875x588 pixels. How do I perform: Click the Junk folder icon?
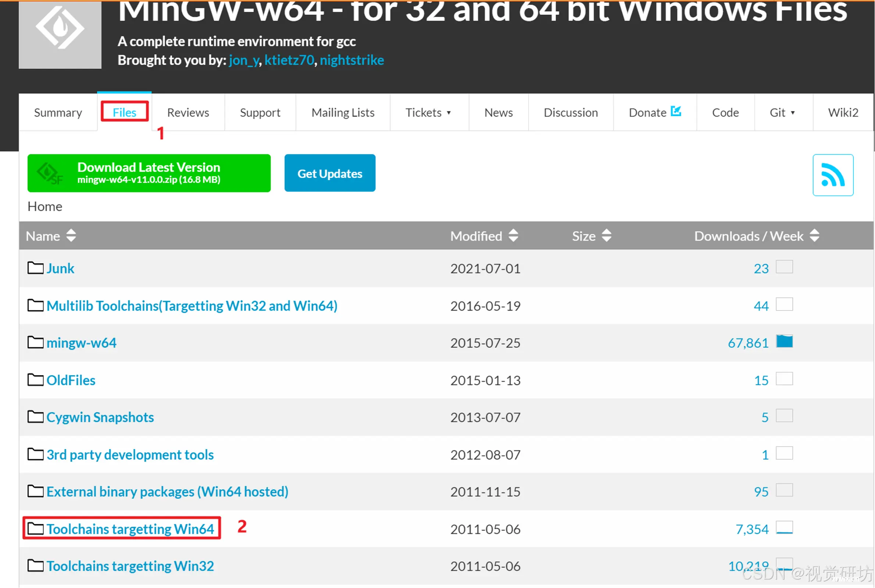point(36,268)
